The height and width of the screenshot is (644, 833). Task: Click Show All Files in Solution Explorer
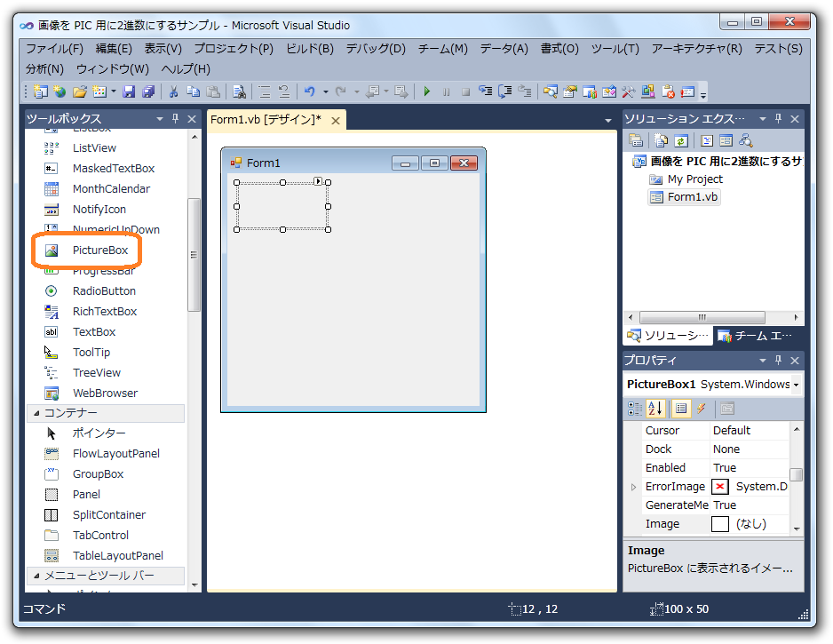point(661,140)
